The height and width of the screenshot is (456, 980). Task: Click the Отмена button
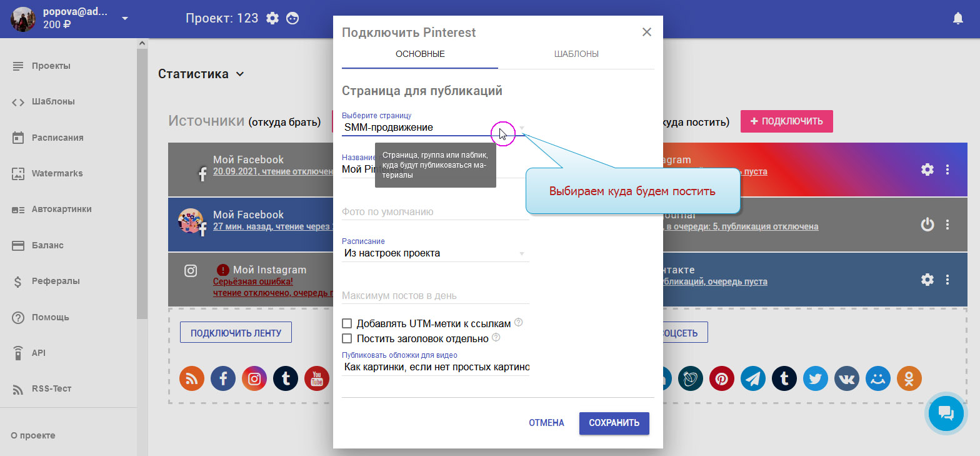click(546, 423)
